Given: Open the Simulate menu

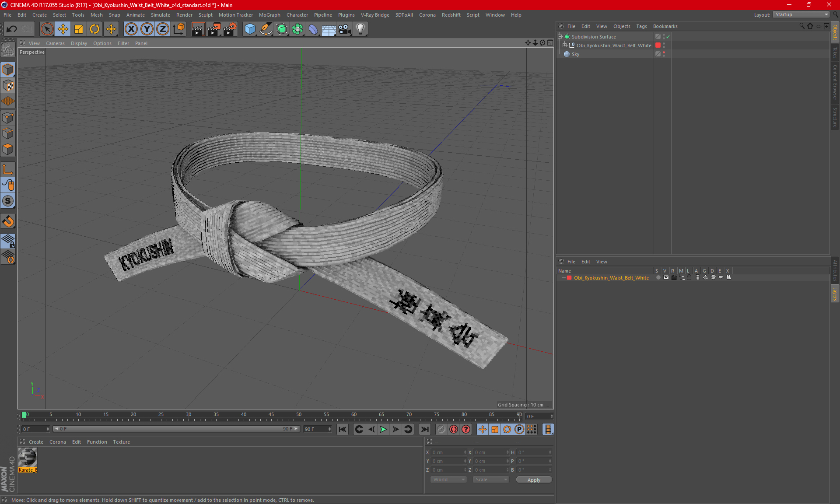Looking at the screenshot, I should click(x=160, y=15).
